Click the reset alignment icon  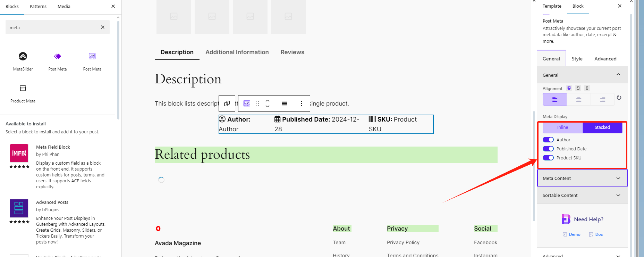tap(619, 98)
